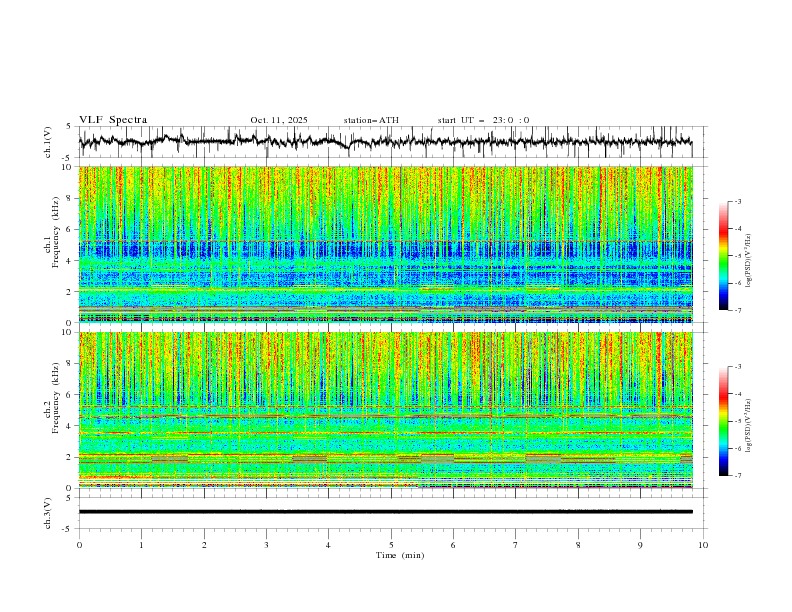The width and height of the screenshot is (792, 612).
Task: Click time axis tick label "8"
Action: pos(578,545)
